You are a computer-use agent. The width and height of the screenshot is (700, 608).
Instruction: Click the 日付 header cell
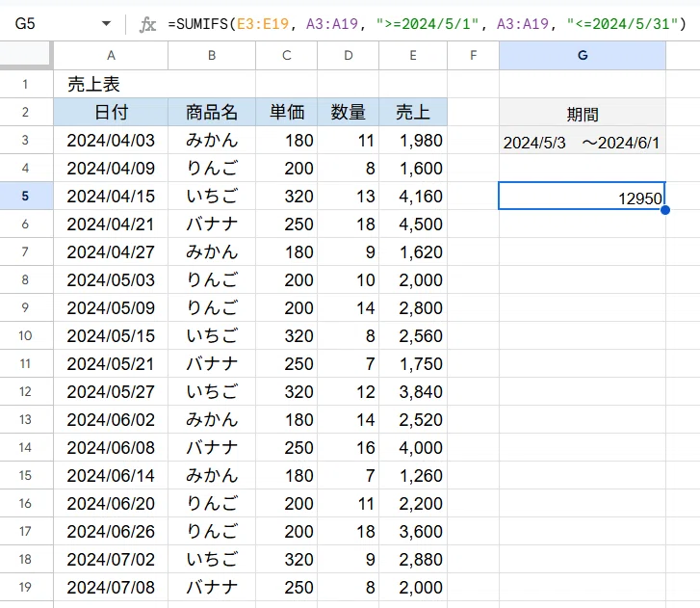(x=111, y=112)
